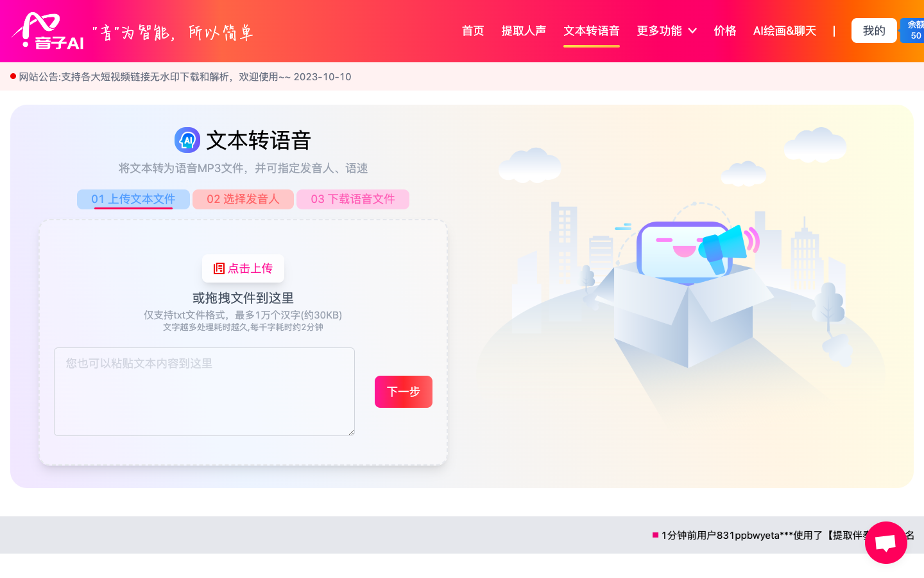Switch to the 01 上传文本文件 step tab

pos(133,199)
